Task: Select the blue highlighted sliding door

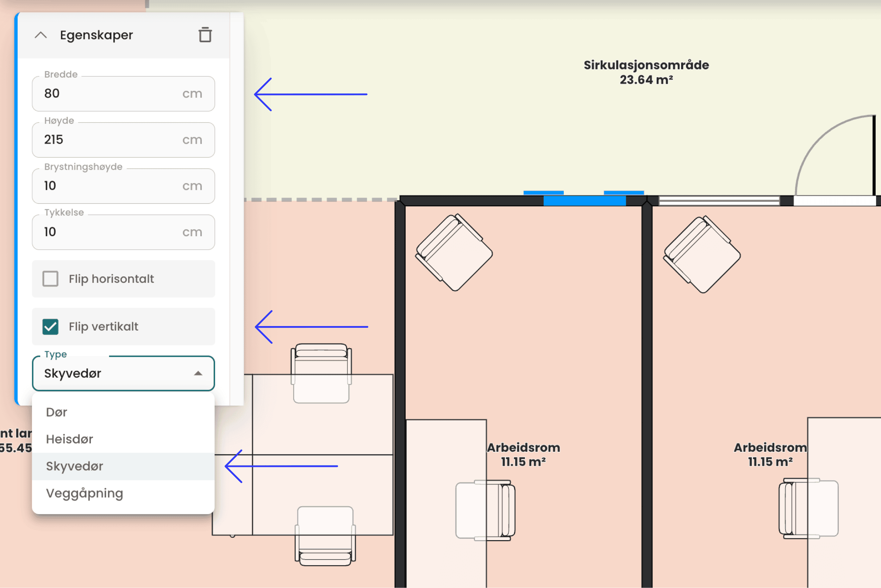Action: (584, 201)
